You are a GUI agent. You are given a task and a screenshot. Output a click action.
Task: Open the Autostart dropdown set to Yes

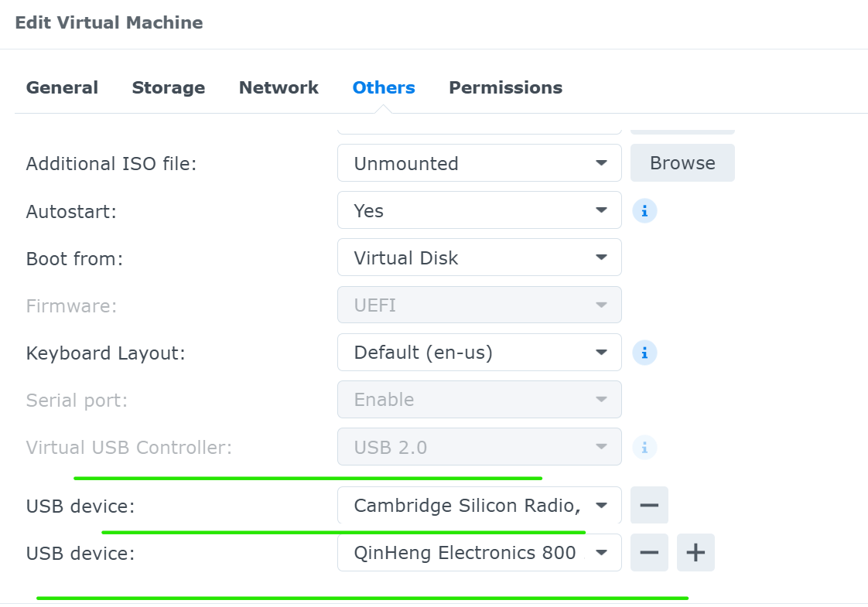click(x=480, y=210)
